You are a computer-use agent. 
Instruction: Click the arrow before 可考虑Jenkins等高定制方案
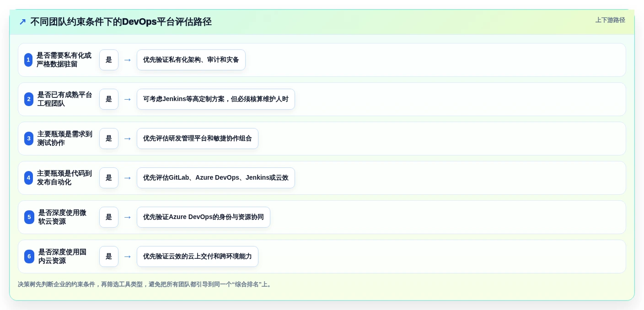coord(128,99)
